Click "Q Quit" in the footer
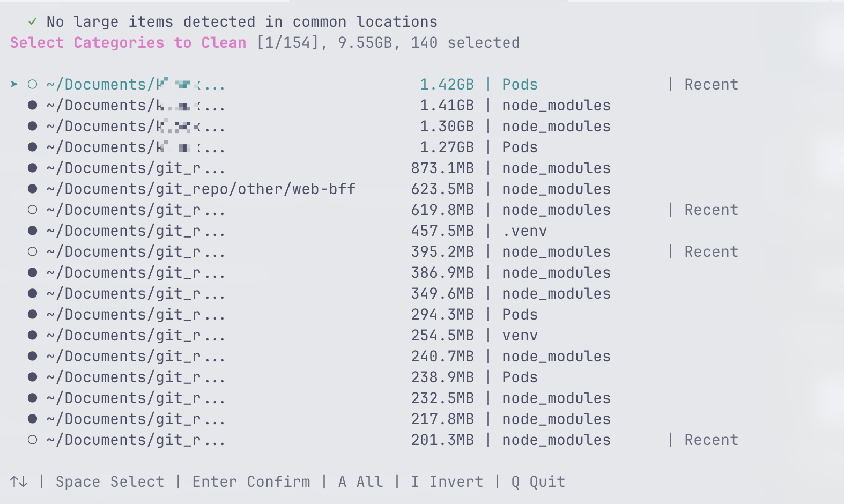The height and width of the screenshot is (504, 844). 538,481
